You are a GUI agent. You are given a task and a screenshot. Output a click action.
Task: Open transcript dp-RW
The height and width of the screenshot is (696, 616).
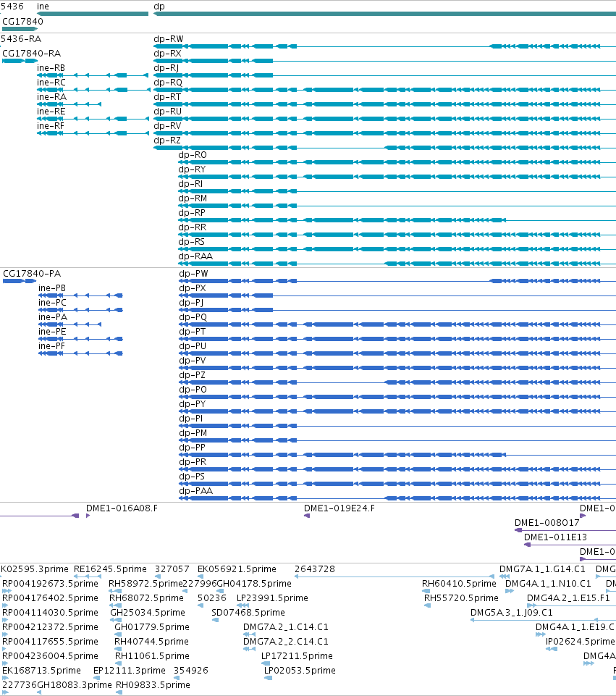point(169,39)
